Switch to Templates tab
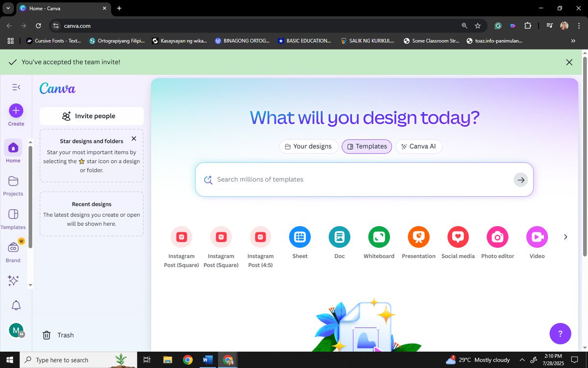The width and height of the screenshot is (588, 368). point(367,146)
